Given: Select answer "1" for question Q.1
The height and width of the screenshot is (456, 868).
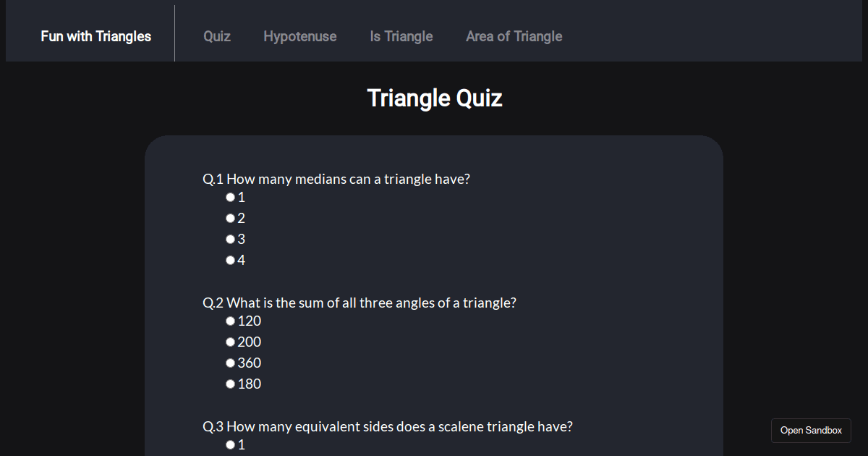Looking at the screenshot, I should click(230, 197).
